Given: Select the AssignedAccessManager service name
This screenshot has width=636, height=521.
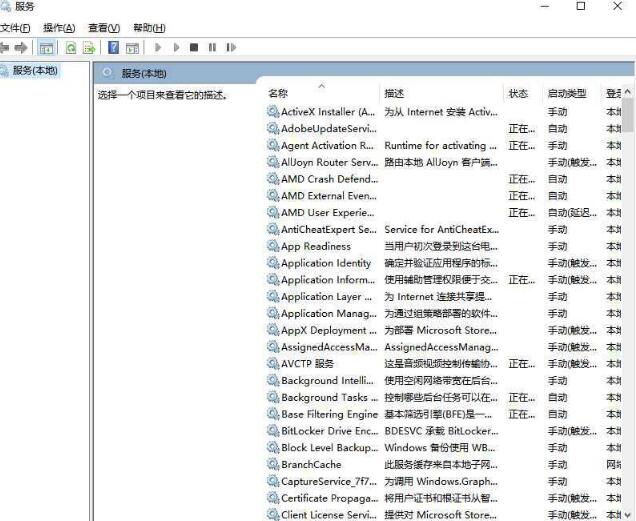Looking at the screenshot, I should tap(329, 347).
